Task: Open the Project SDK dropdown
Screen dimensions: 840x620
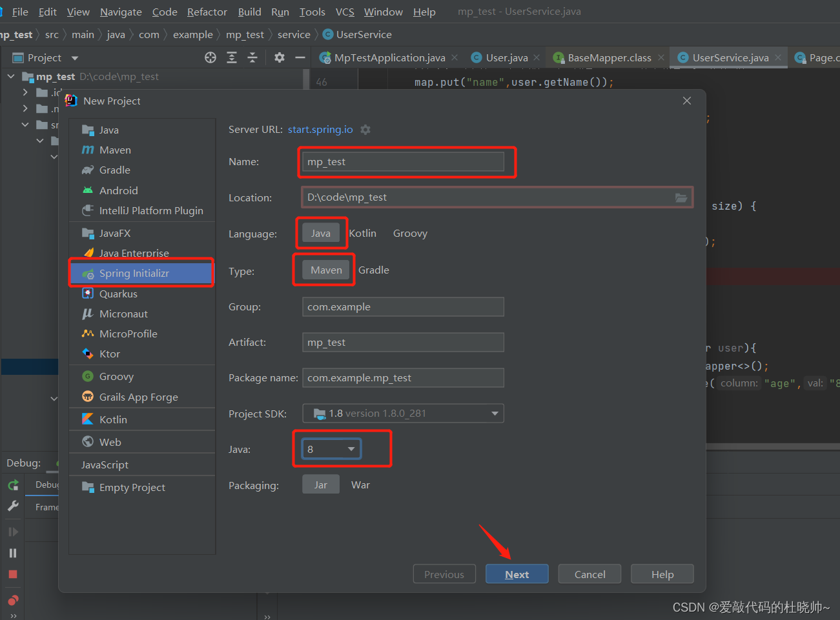Action: click(403, 413)
